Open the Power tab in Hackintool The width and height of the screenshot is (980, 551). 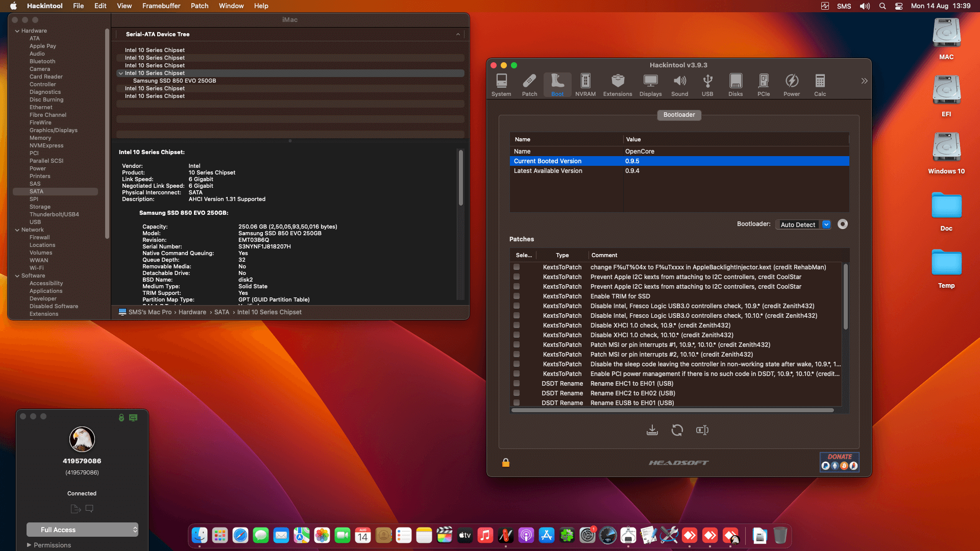tap(792, 85)
